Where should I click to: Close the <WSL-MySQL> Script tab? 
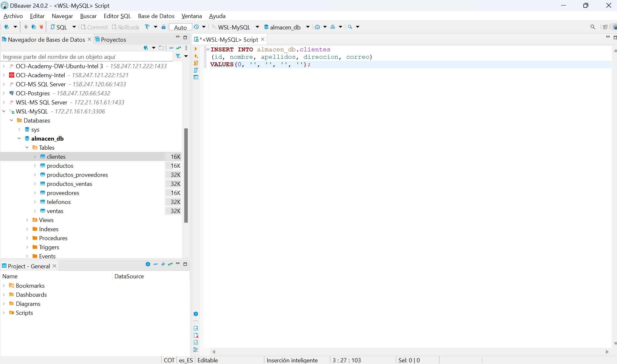point(263,39)
